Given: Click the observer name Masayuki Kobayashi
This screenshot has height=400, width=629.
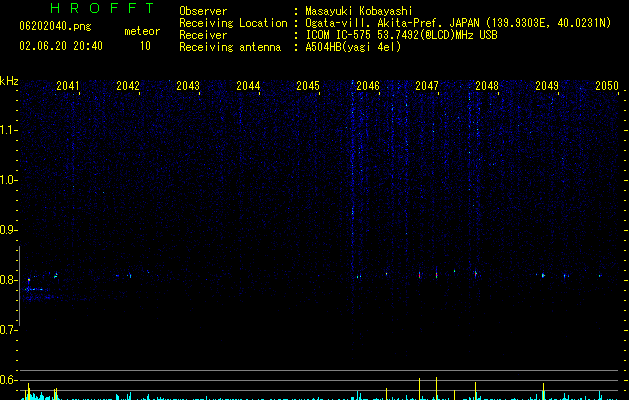Looking at the screenshot, I should click(x=359, y=11).
